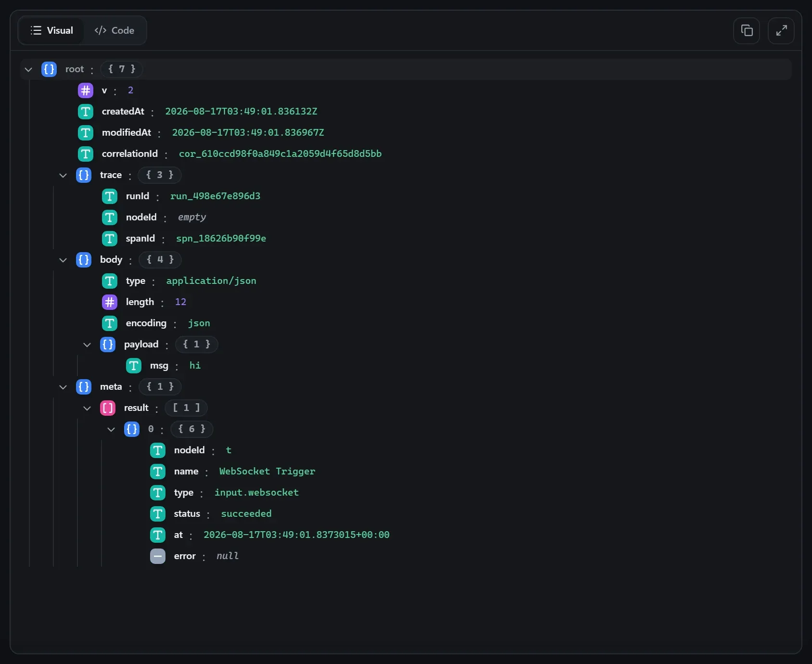Select the value application/json
This screenshot has height=664, width=812.
pyautogui.click(x=211, y=281)
